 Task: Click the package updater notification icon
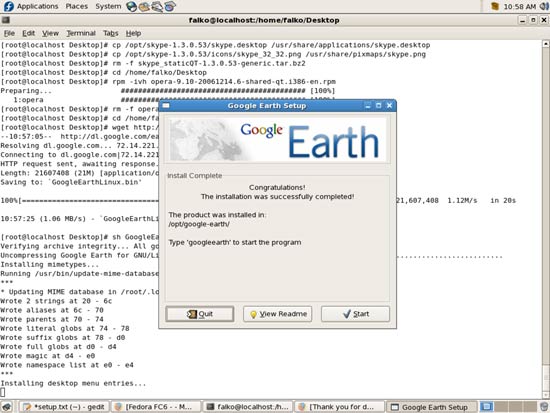click(495, 6)
